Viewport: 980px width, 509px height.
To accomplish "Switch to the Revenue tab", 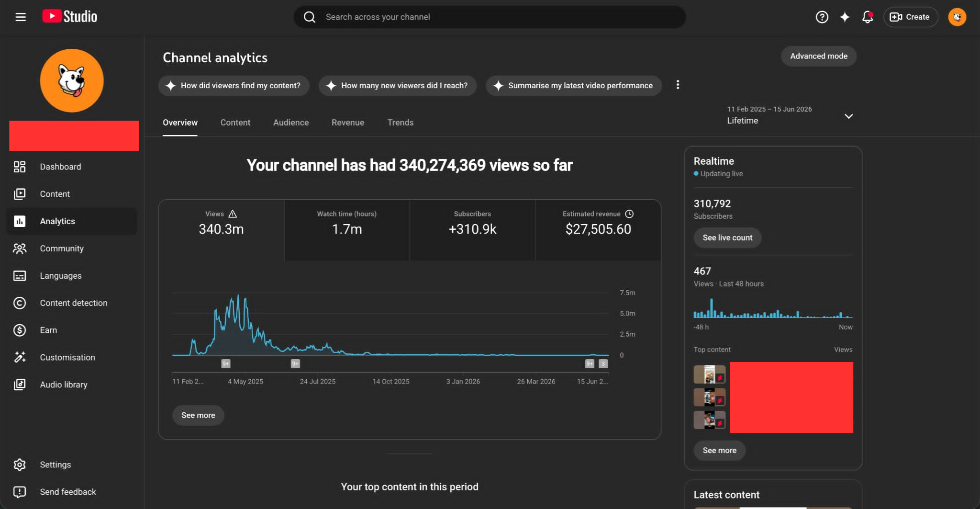I will click(348, 123).
